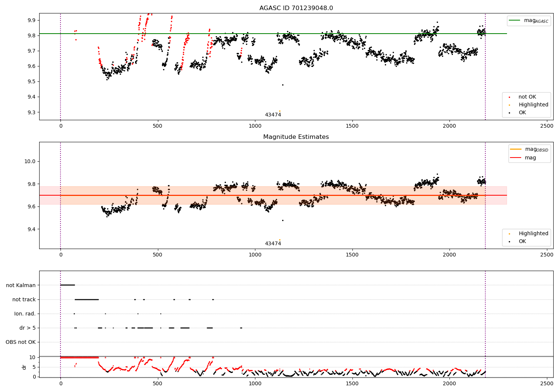This screenshot has height=392, width=560.
Task: Click x-axis tick 1000 under the middle plot
Action: 255,255
